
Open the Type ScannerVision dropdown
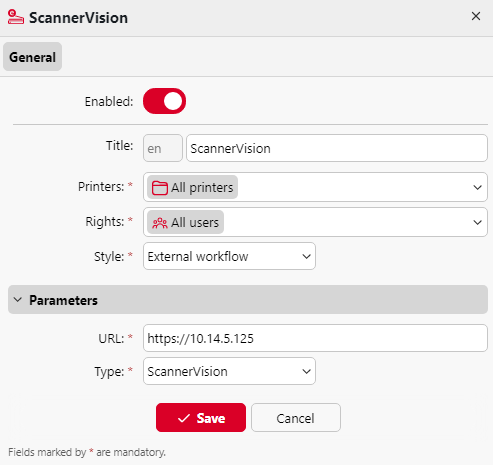click(x=229, y=371)
